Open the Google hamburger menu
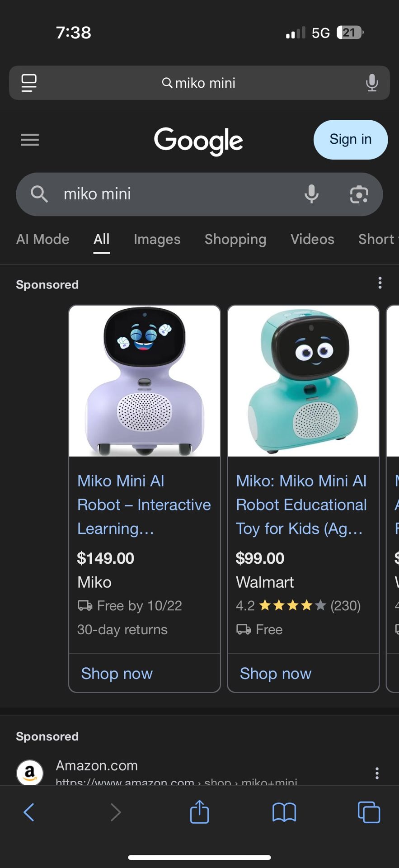This screenshot has height=868, width=399. click(30, 140)
